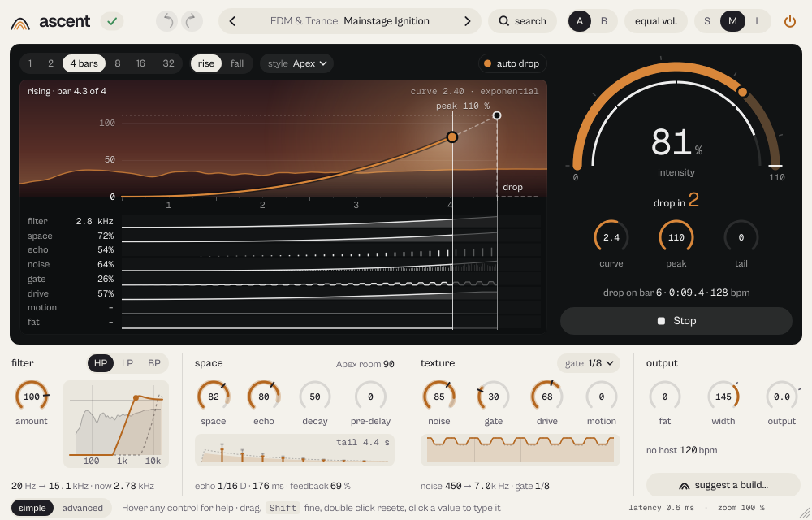Click the gate pattern waveform display
The height and width of the screenshot is (520, 812).
pyautogui.click(x=520, y=450)
